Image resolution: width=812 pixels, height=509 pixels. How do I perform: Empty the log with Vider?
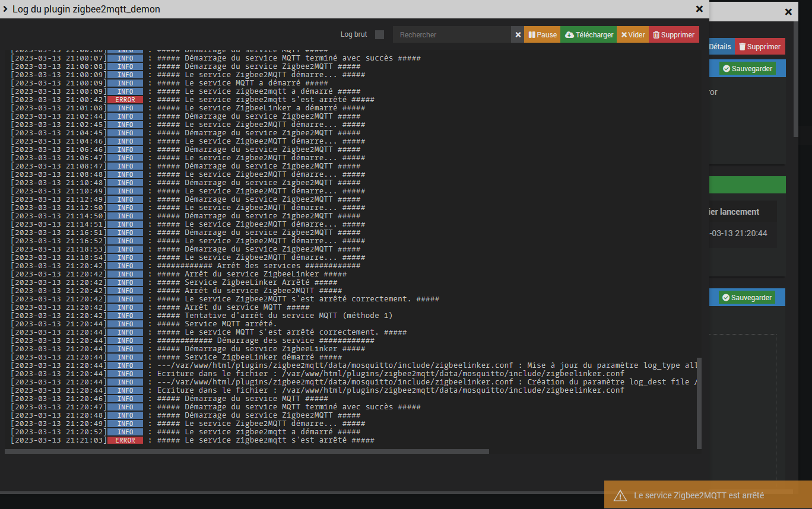(x=633, y=35)
